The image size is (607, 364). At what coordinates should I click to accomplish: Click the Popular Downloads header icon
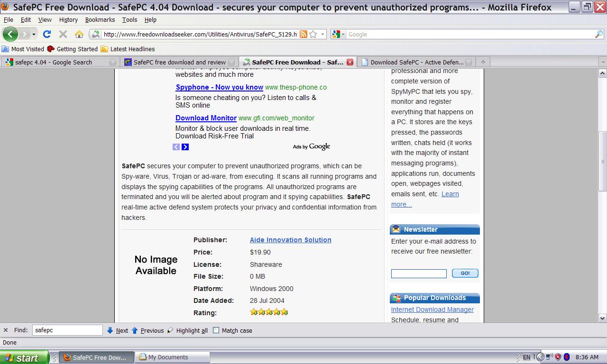coord(396,298)
